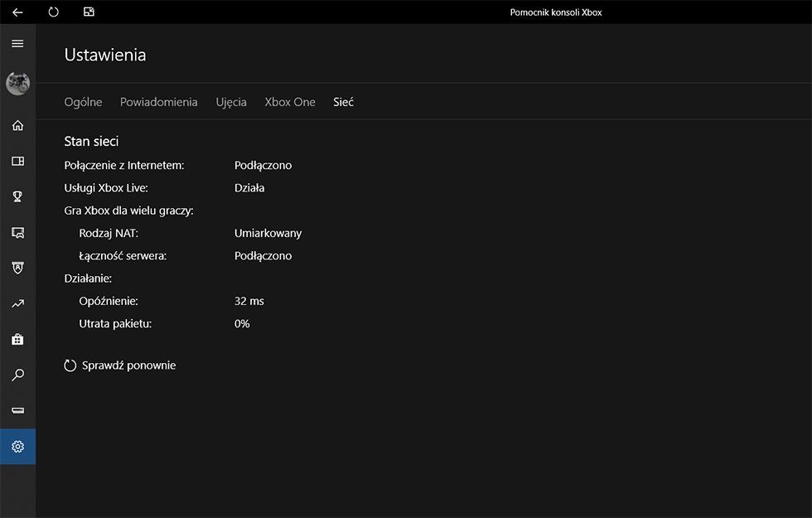Open Search magnifier icon
Screen dimensions: 812x518
click(x=17, y=375)
